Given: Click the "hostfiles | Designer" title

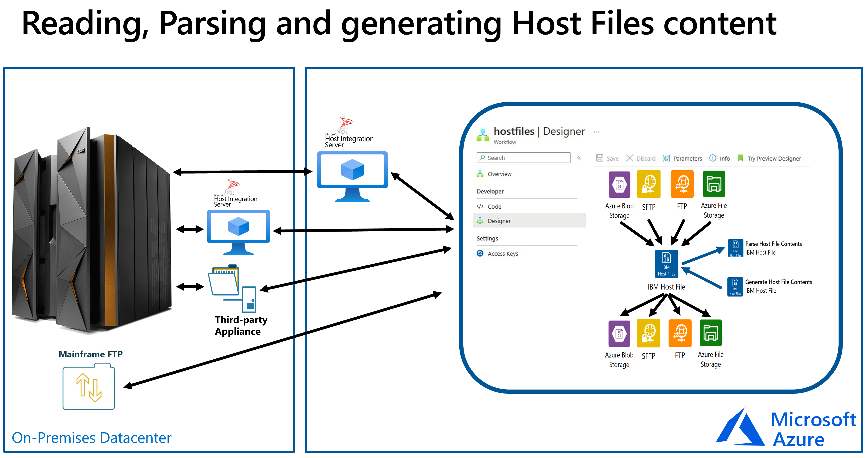Looking at the screenshot, I should pos(539,131).
